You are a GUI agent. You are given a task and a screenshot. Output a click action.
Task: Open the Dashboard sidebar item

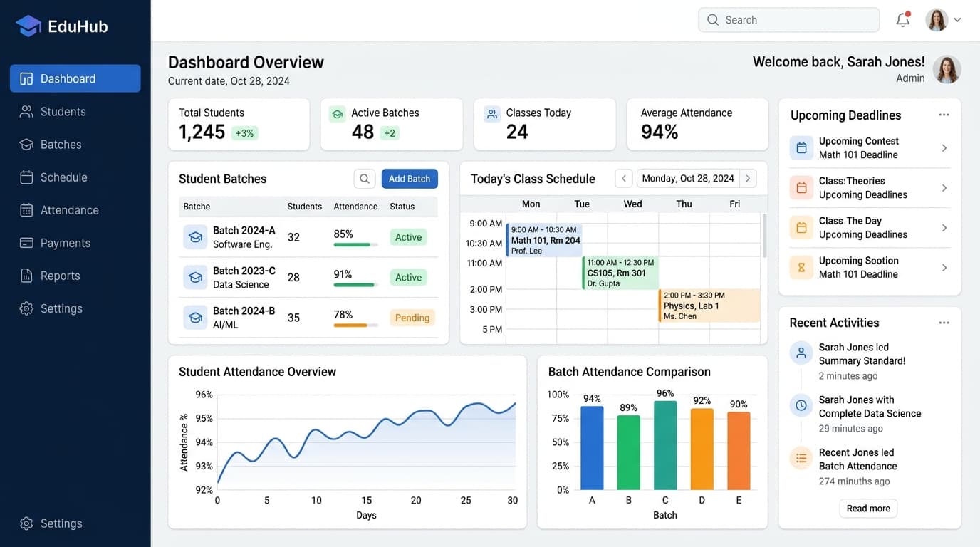pos(75,78)
